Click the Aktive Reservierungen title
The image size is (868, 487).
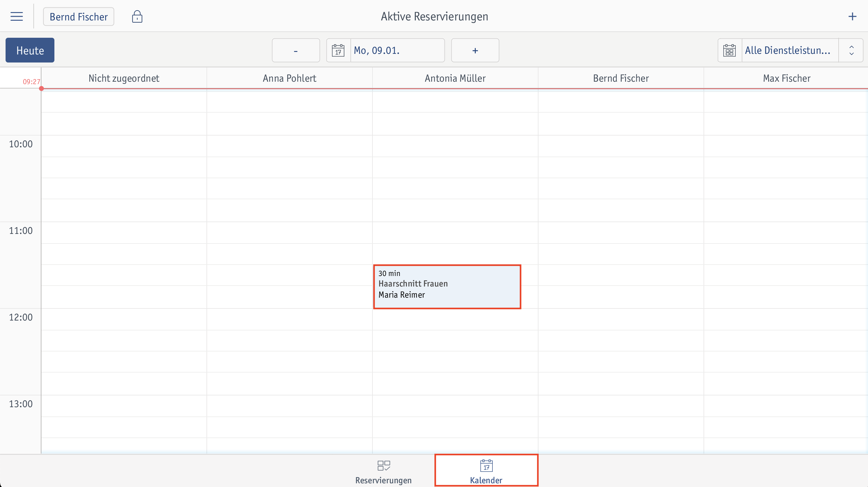(x=434, y=16)
